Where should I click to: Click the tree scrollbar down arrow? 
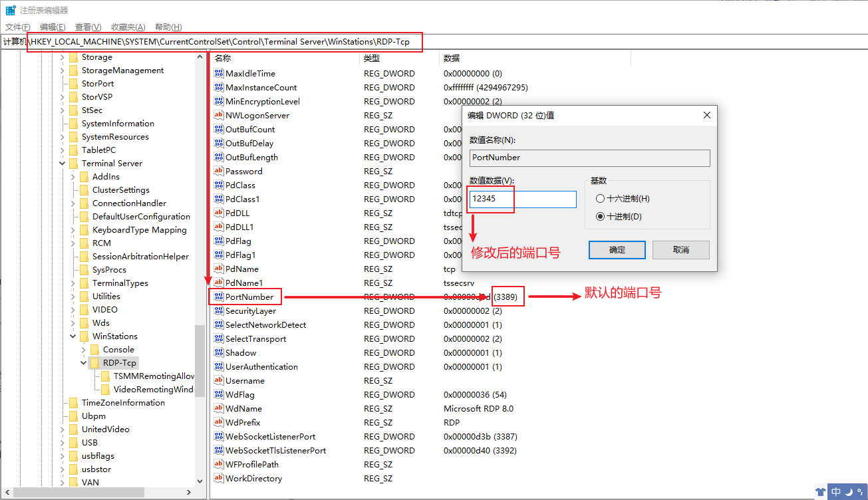[200, 481]
